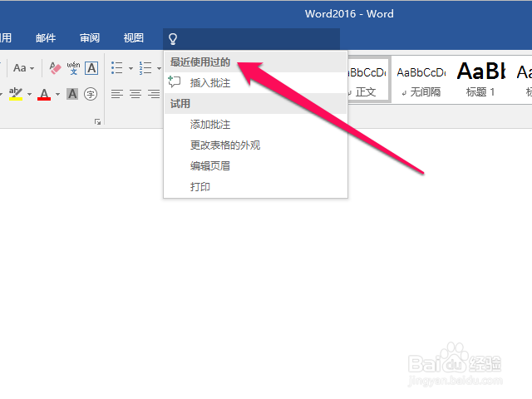Open the 邮件 ribbon tab
Image resolution: width=532 pixels, height=399 pixels.
click(x=46, y=37)
